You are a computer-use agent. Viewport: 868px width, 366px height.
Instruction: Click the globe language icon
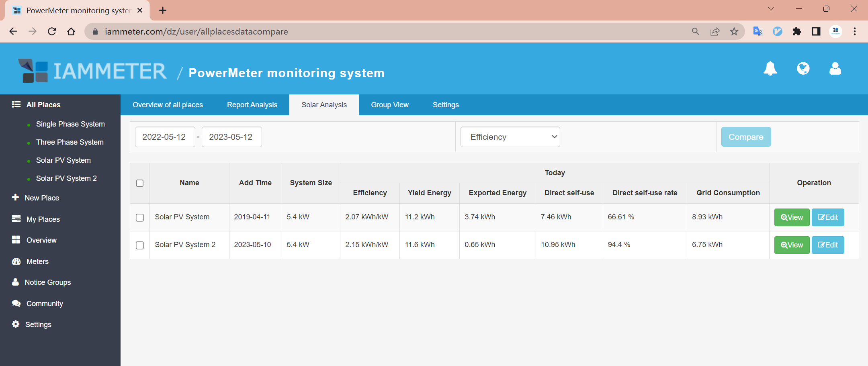tap(803, 69)
